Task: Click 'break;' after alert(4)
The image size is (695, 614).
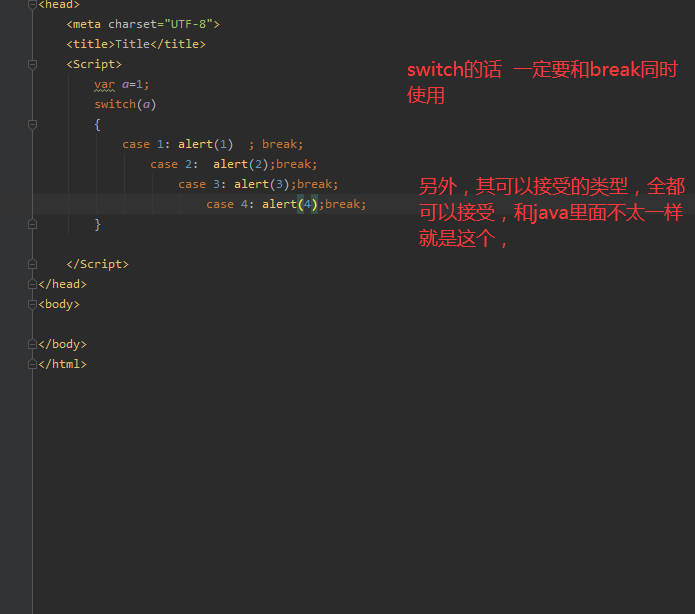Action: 346,204
